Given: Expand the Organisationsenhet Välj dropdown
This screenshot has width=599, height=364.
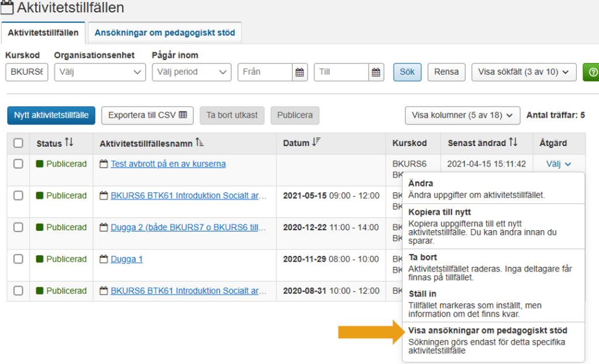Looking at the screenshot, I should (x=99, y=72).
